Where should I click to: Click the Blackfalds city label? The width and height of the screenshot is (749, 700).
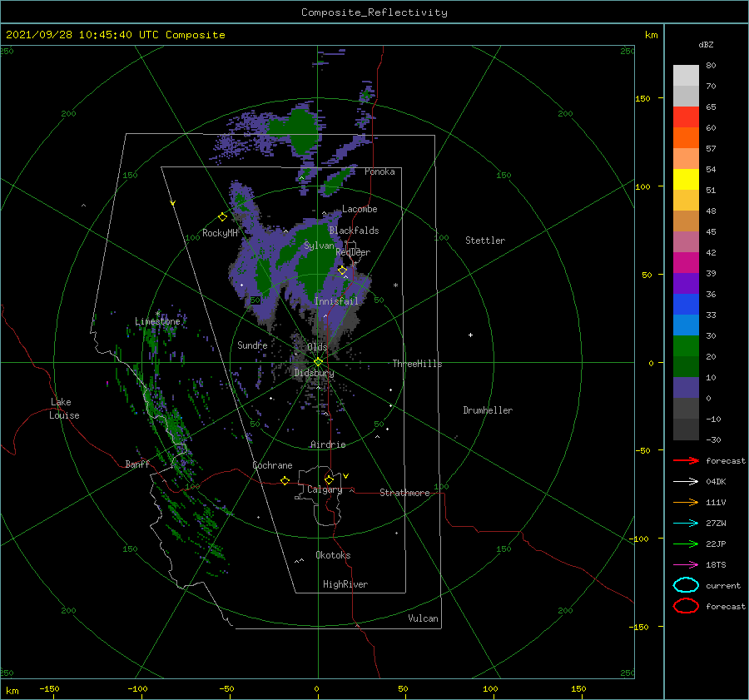click(x=354, y=231)
